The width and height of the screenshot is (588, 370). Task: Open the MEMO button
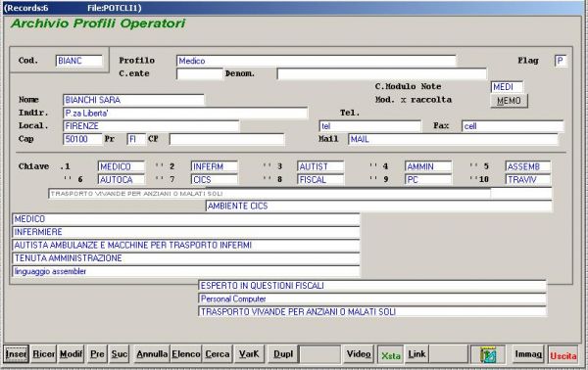click(x=509, y=101)
